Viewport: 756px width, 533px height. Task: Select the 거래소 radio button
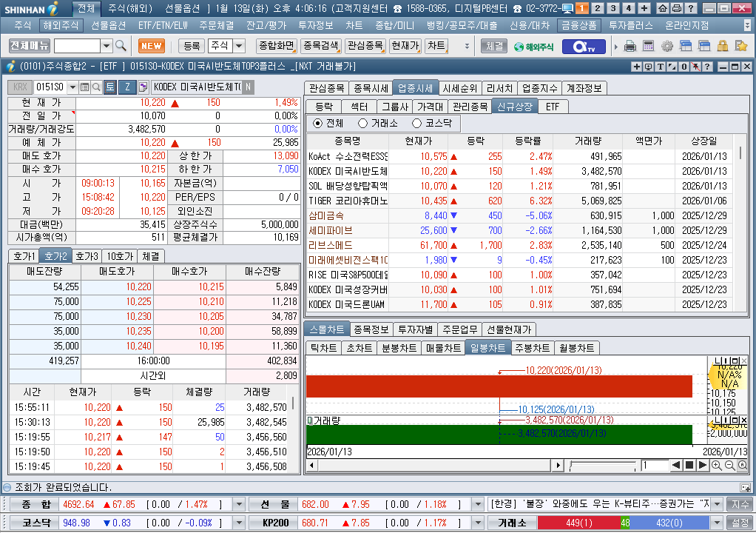coord(363,124)
